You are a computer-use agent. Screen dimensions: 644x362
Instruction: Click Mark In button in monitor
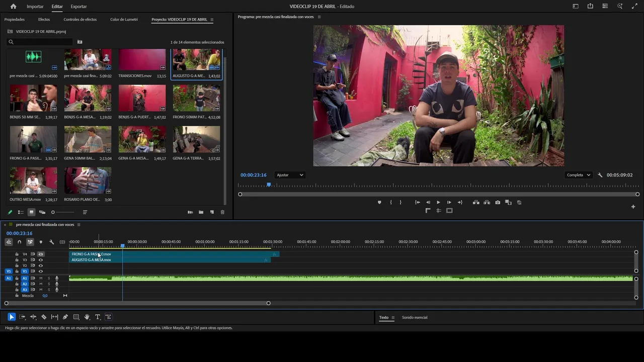[x=391, y=203]
